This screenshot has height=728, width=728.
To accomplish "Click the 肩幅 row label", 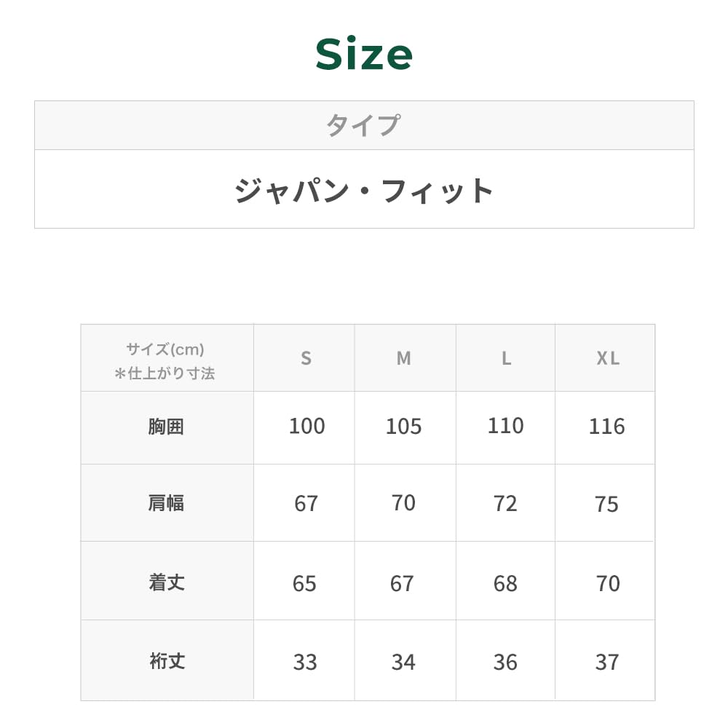I will pos(166,503).
